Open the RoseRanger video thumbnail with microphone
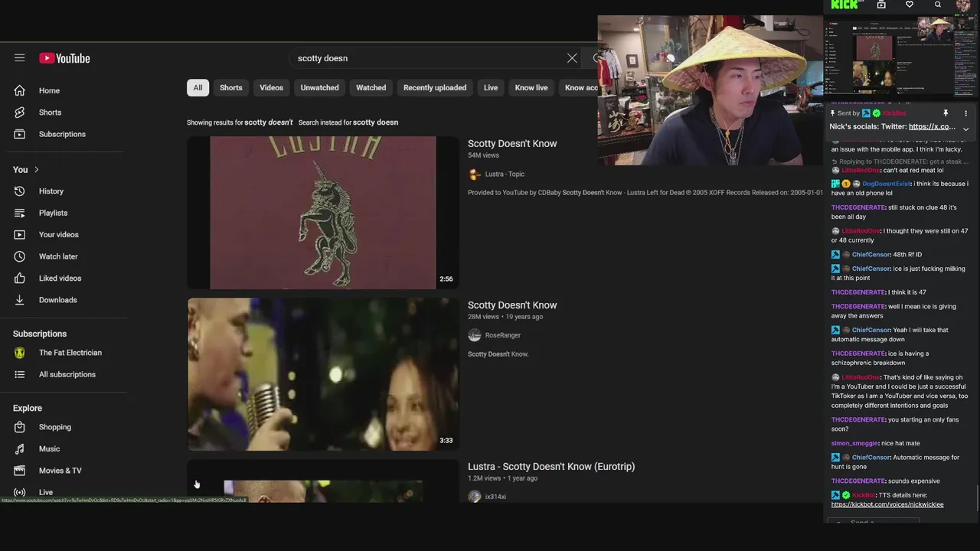This screenshot has height=551, width=980. click(x=323, y=374)
